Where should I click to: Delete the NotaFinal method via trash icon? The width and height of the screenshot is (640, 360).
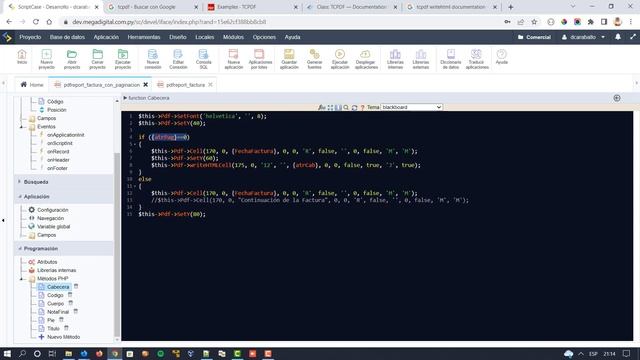76,311
